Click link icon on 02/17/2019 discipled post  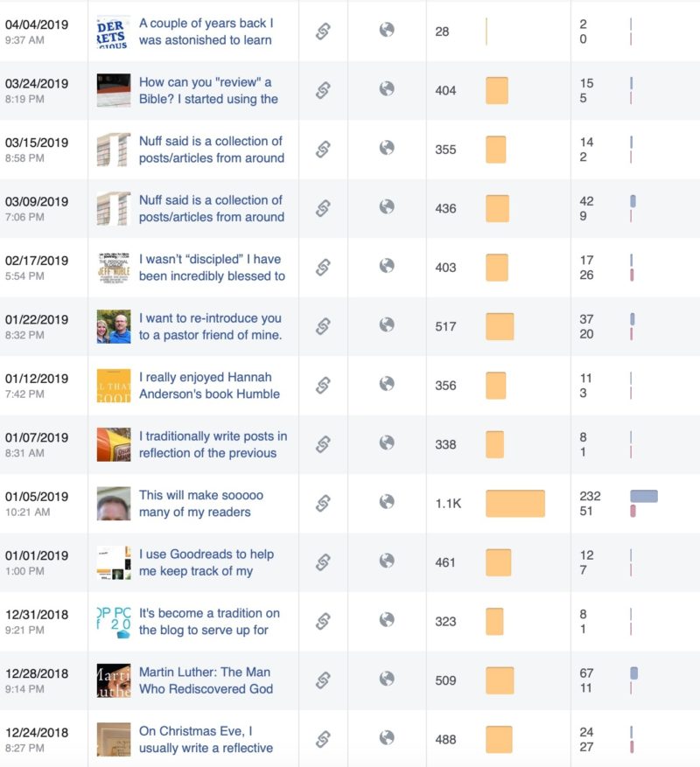[x=323, y=267]
